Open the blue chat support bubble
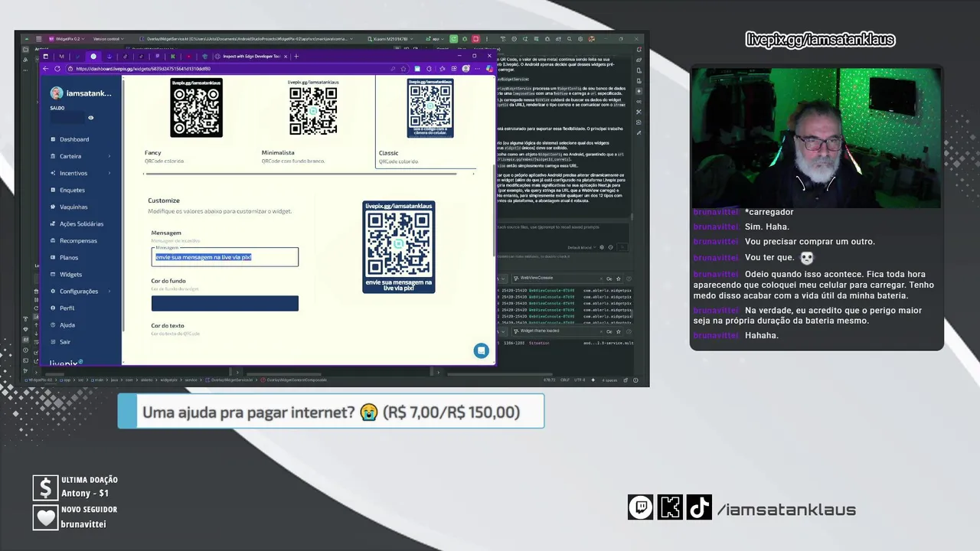 pyautogui.click(x=481, y=350)
